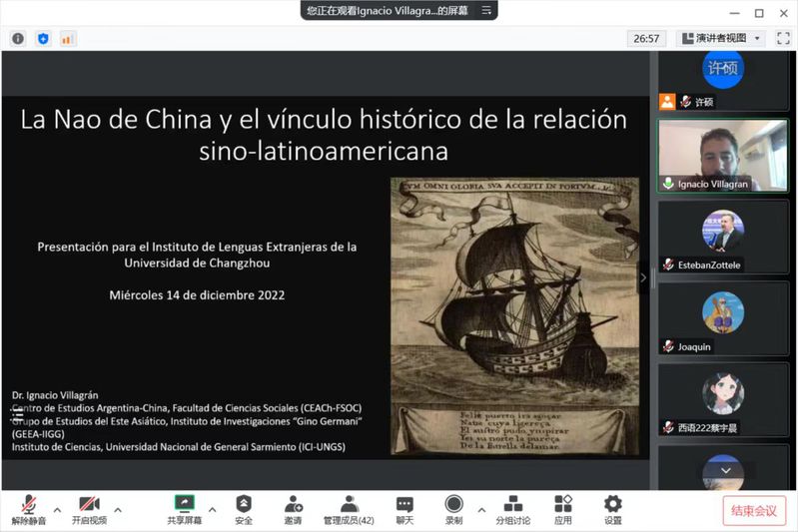Screen dimensions: 798x532
Task: Start recording the meeting
Action: 453,510
